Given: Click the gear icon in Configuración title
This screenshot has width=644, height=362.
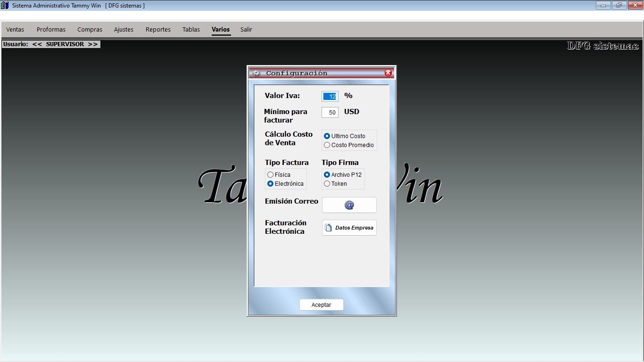Looking at the screenshot, I should (x=256, y=73).
